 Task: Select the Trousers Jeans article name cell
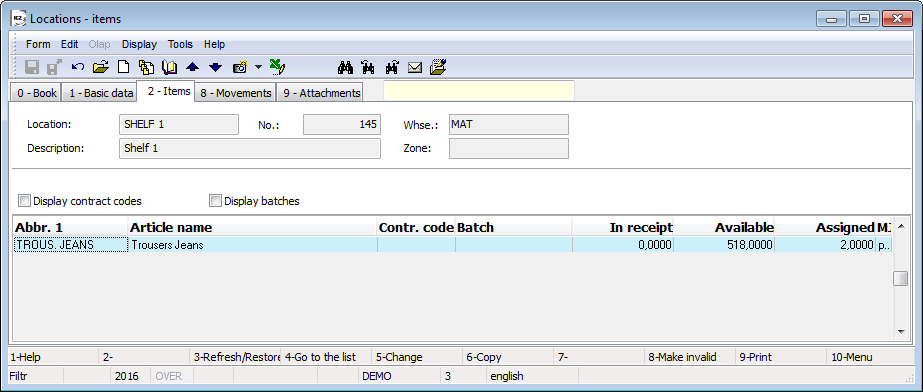253,245
